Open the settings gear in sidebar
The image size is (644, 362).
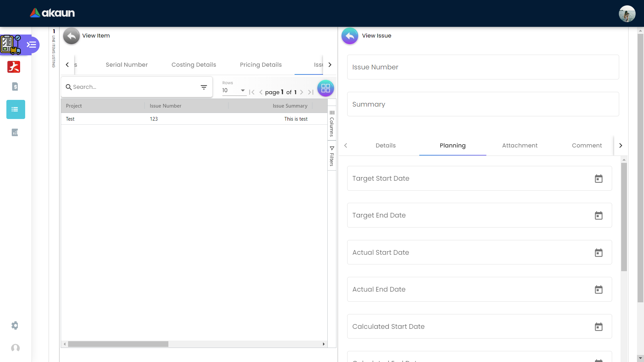[x=15, y=325]
